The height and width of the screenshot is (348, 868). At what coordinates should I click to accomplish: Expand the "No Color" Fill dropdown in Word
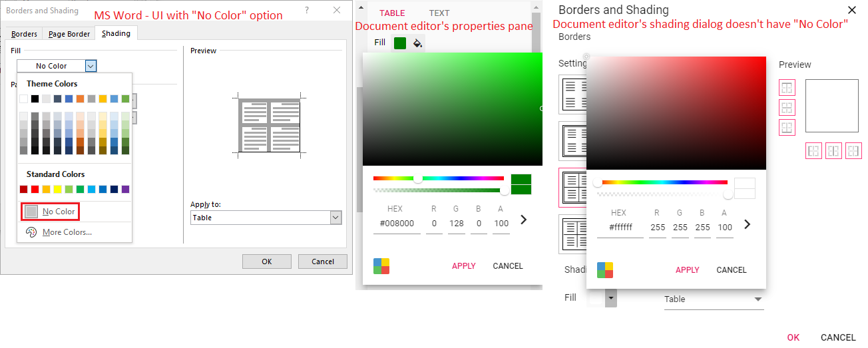point(91,66)
